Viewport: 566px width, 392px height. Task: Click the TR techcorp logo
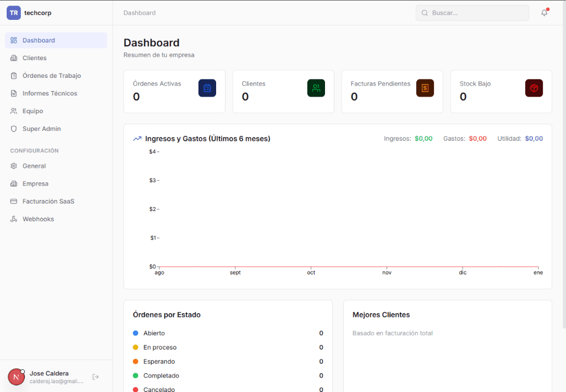(14, 12)
